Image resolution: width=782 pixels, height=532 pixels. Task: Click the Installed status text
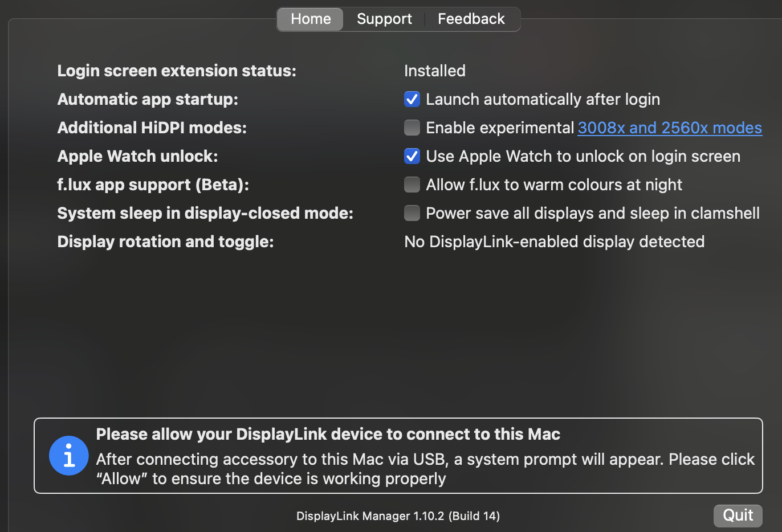click(x=435, y=71)
